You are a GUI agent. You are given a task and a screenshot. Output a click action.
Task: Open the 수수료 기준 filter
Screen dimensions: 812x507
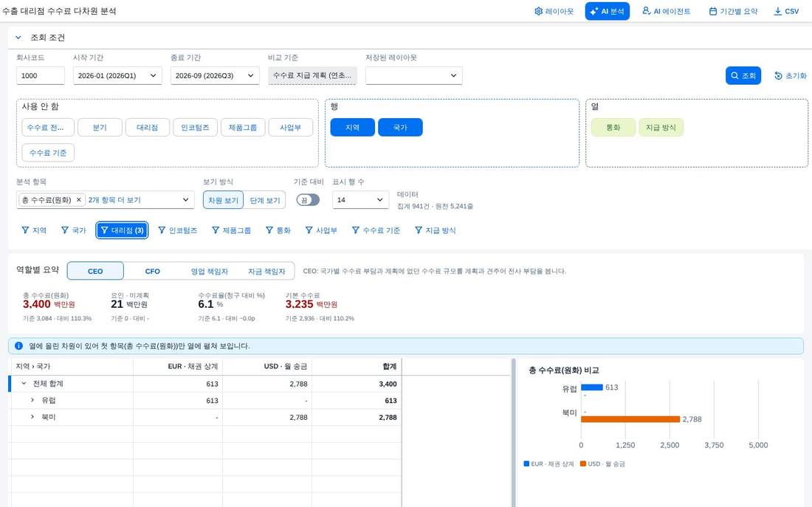pos(376,230)
